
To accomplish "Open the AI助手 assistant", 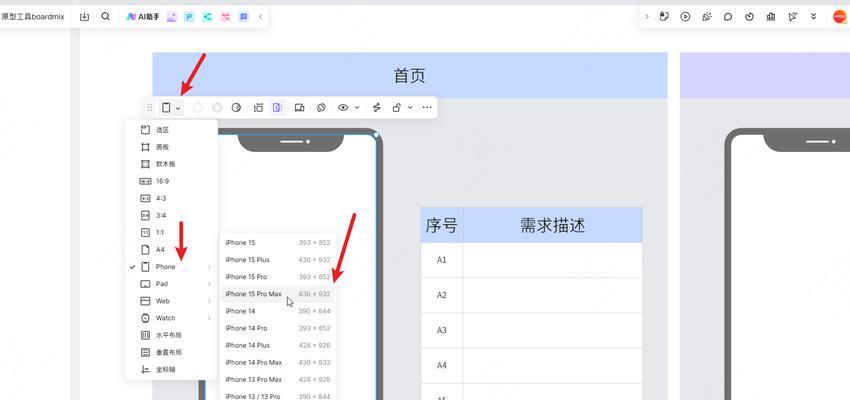I will [x=143, y=17].
